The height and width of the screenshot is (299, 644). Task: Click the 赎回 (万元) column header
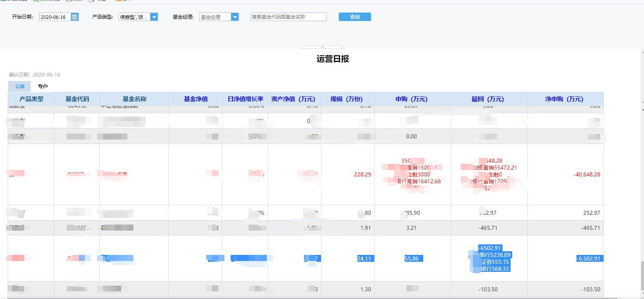click(489, 99)
